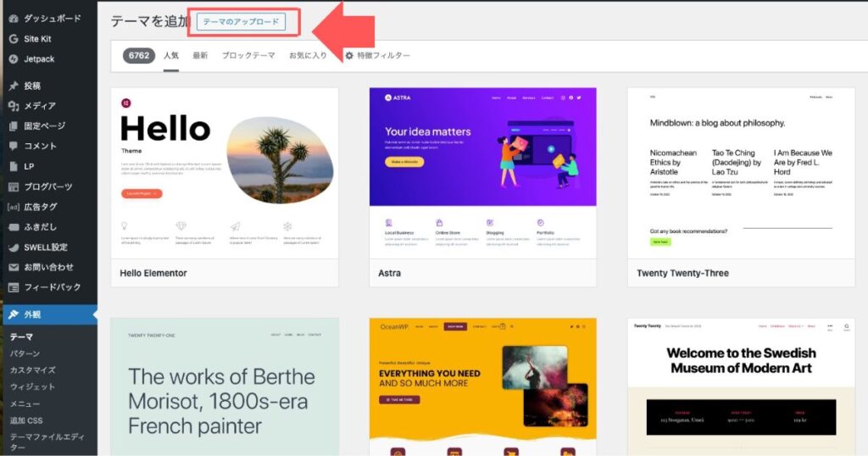Switch to the 人気 tab

tap(171, 55)
